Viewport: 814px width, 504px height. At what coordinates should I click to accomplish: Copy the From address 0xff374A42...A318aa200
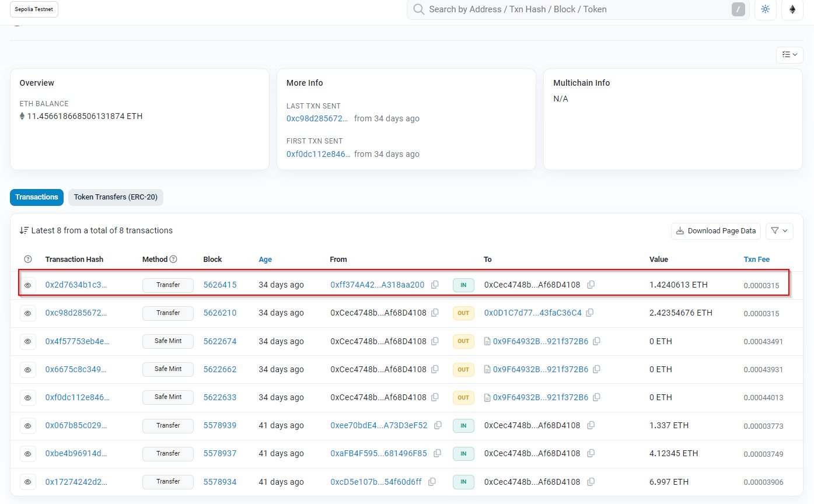pyautogui.click(x=435, y=285)
